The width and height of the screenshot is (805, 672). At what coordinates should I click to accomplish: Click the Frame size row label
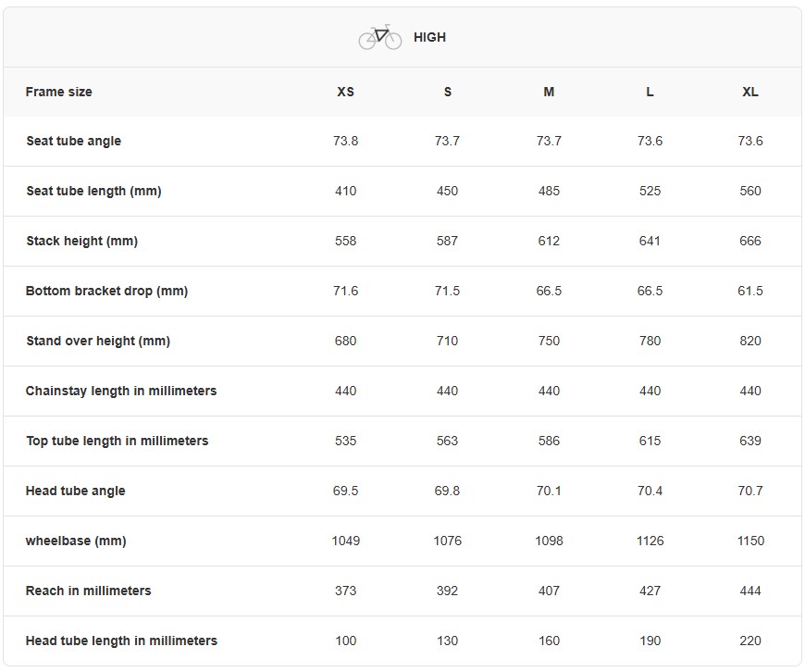click(x=59, y=92)
